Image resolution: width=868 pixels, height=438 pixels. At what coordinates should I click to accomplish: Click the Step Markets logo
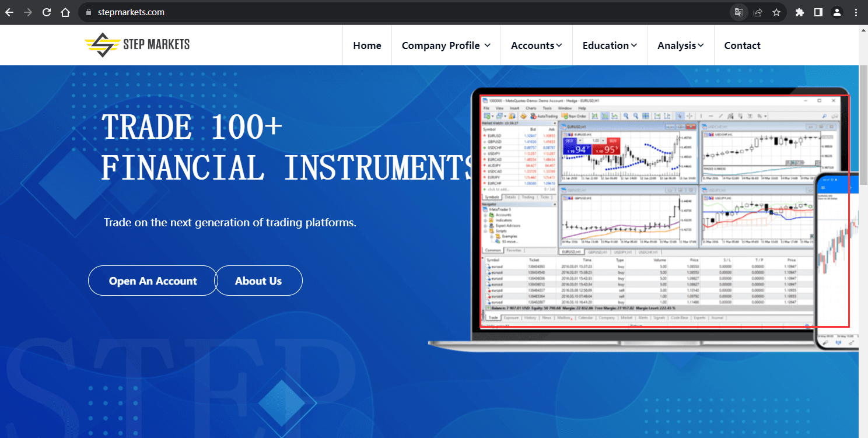137,44
